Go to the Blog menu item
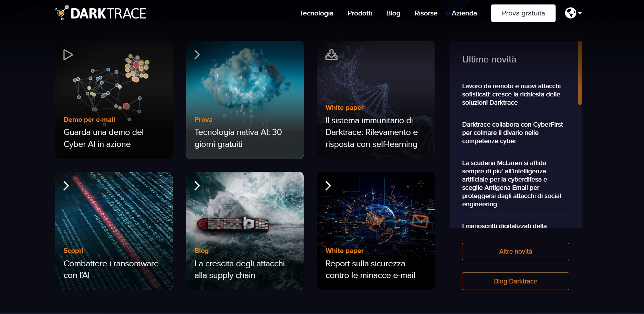Viewport: 644px width, 314px height. pos(393,13)
